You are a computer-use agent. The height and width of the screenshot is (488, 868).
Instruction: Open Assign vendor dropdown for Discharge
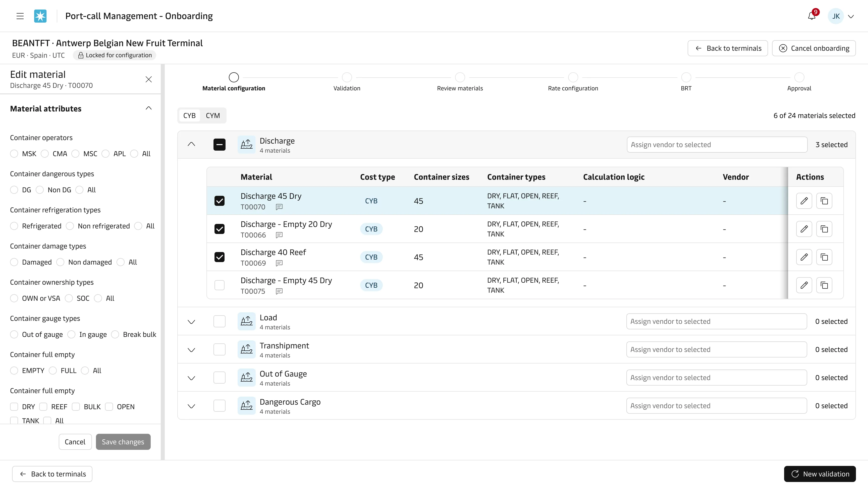(x=717, y=145)
